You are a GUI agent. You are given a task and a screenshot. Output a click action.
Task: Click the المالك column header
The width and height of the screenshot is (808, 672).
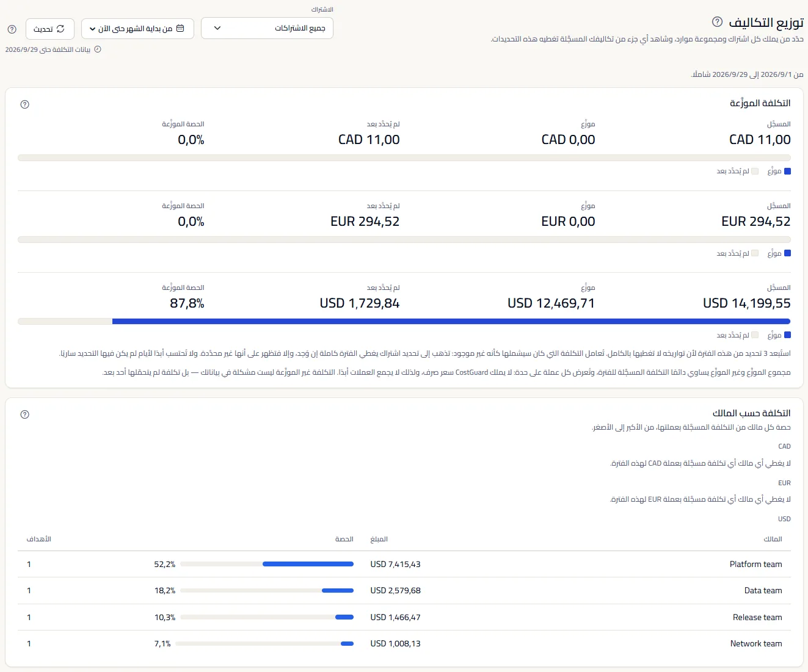click(x=773, y=539)
